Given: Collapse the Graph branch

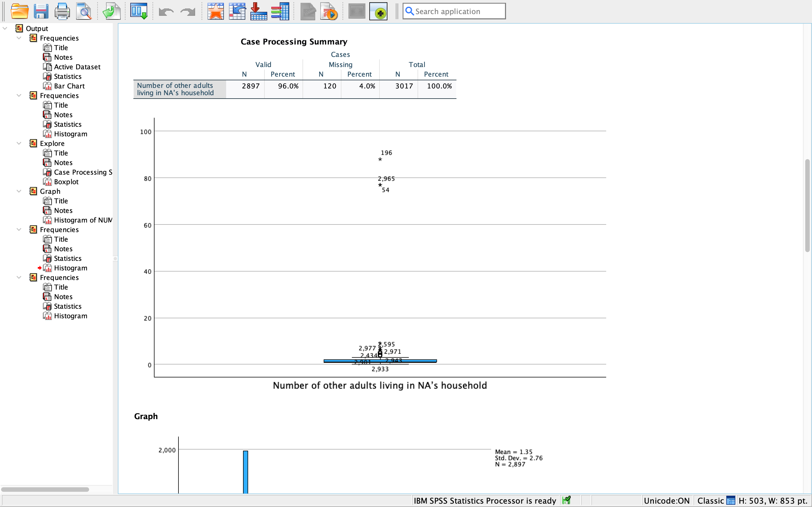Looking at the screenshot, I should tap(19, 191).
